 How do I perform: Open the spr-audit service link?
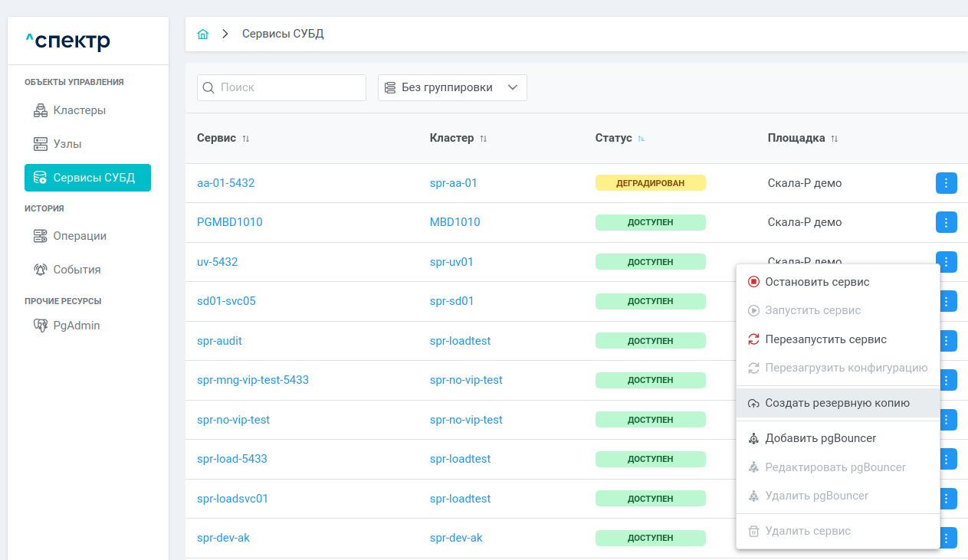click(x=219, y=341)
